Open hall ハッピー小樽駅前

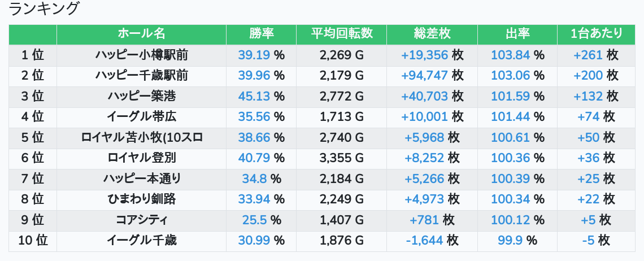pyautogui.click(x=141, y=55)
